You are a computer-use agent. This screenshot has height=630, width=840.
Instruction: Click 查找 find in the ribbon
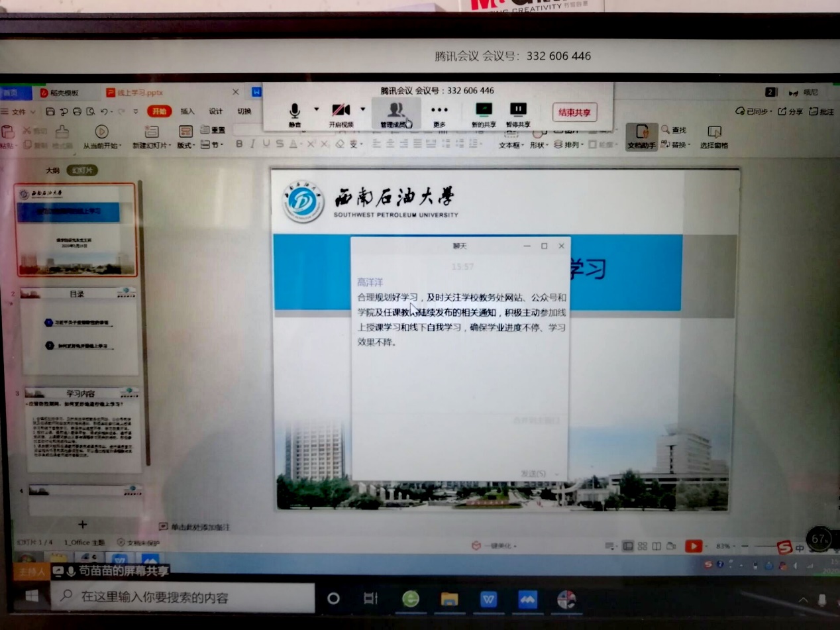(674, 130)
